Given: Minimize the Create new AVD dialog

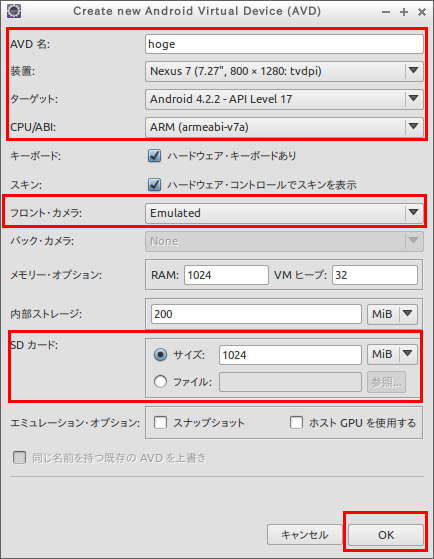Looking at the screenshot, I should pos(386,12).
